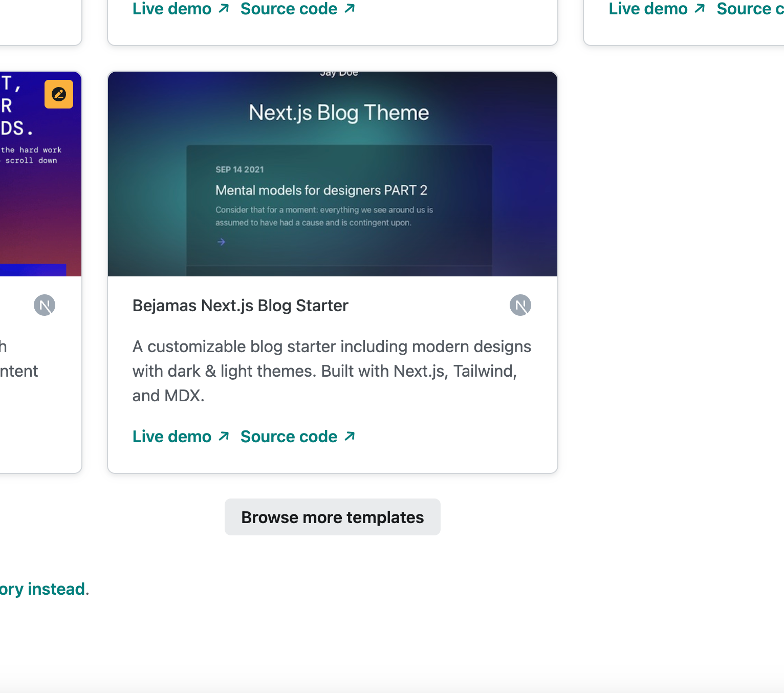784x693 pixels.
Task: Click the 'Mental models for designers PART 2' text
Action: pos(321,190)
